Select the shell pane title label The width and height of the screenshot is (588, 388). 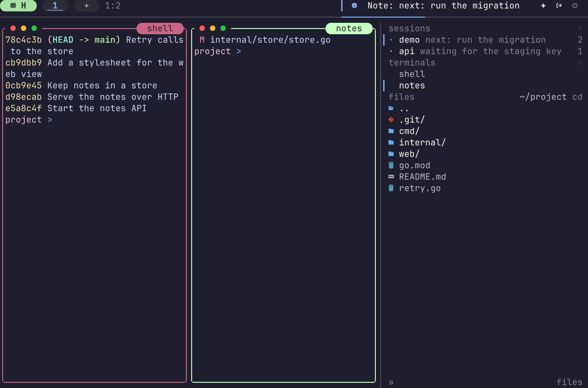click(160, 28)
